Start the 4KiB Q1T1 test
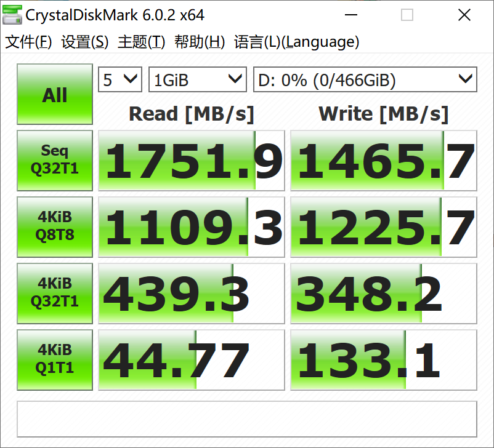The width and height of the screenshot is (494, 448). click(55, 359)
